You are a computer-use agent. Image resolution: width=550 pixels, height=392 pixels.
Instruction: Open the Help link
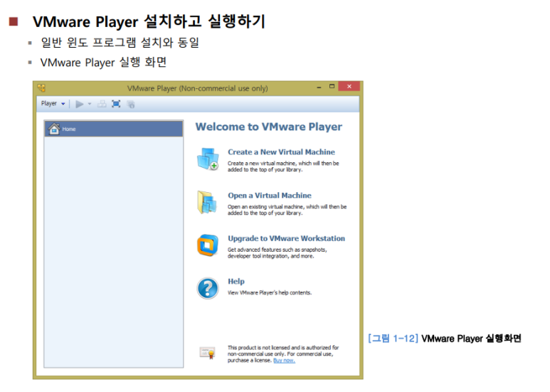point(236,281)
